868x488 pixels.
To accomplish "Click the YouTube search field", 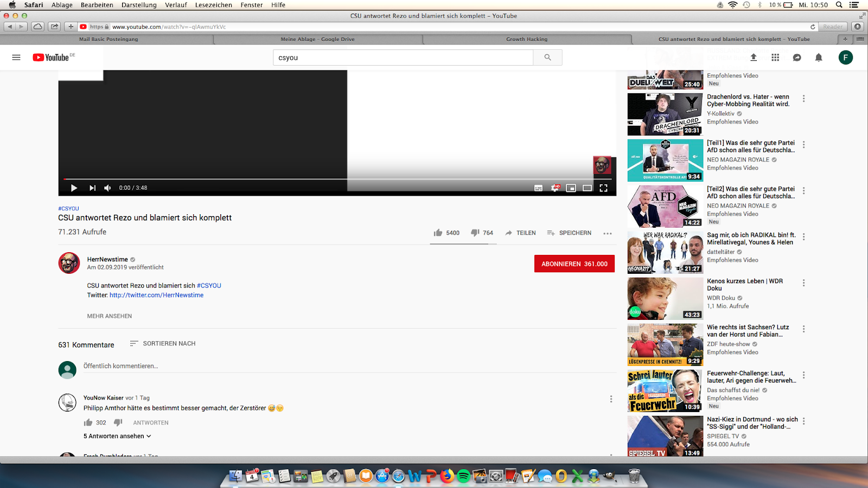I will click(x=403, y=57).
